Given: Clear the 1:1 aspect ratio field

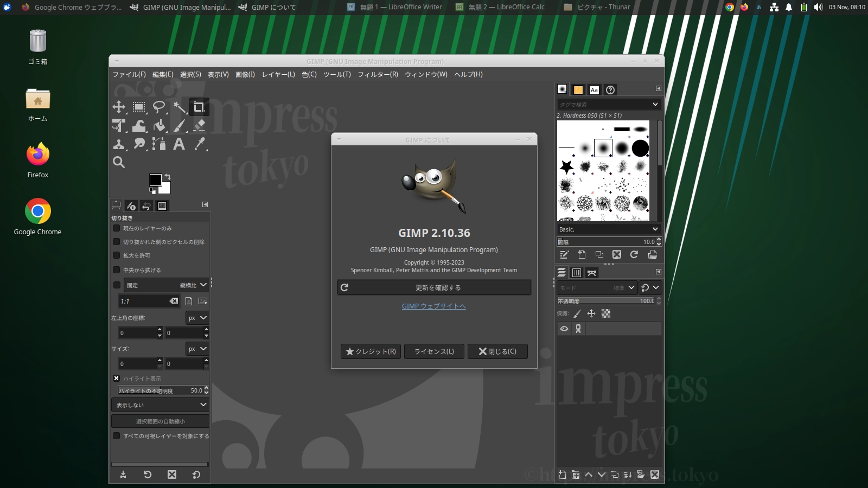Looking at the screenshot, I should click(x=174, y=301).
